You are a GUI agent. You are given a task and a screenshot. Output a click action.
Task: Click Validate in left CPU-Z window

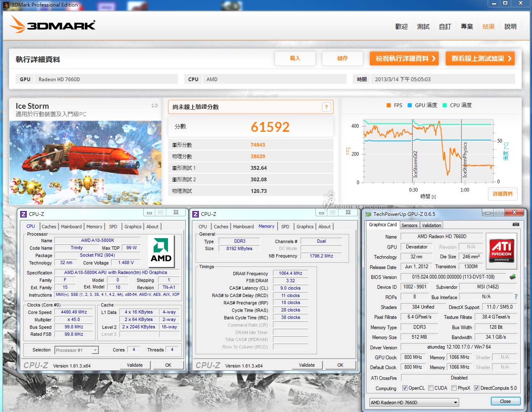(x=135, y=365)
